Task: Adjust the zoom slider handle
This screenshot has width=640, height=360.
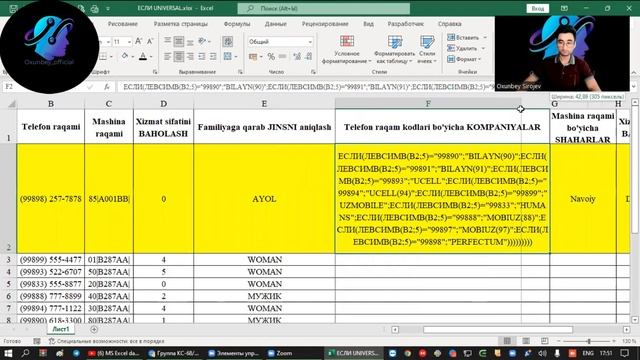Action: [x=589, y=341]
